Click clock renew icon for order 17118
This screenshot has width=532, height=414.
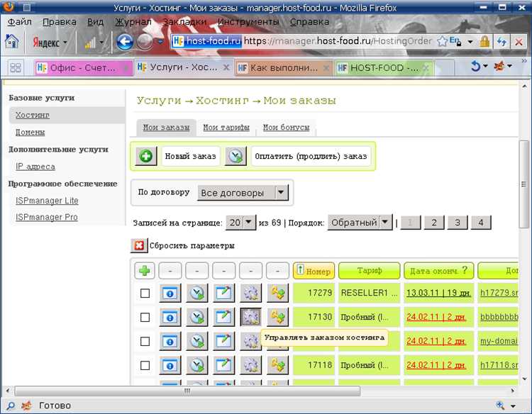click(196, 365)
